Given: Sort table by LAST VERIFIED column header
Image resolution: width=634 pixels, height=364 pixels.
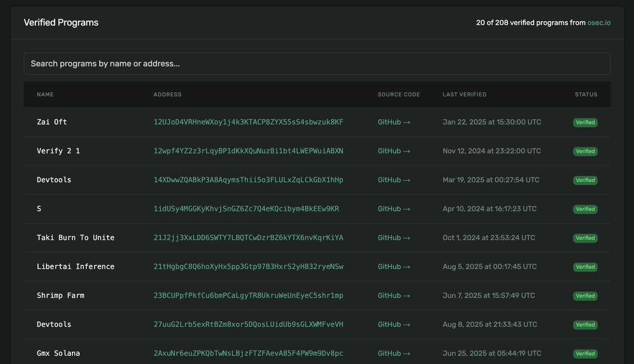Looking at the screenshot, I should click(x=464, y=94).
